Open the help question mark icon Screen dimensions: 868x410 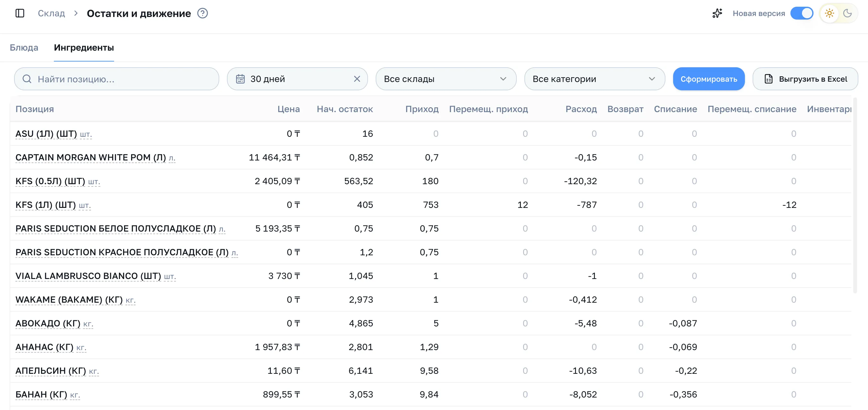pyautogui.click(x=203, y=13)
